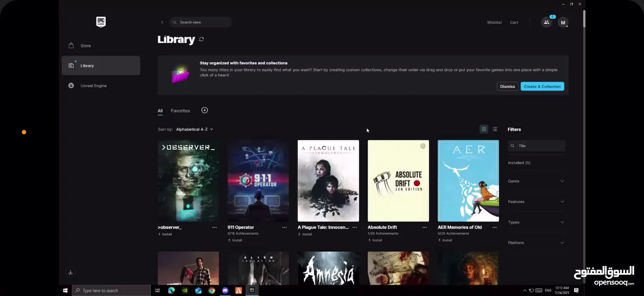Open the Alien Isolation game cover

point(258,268)
